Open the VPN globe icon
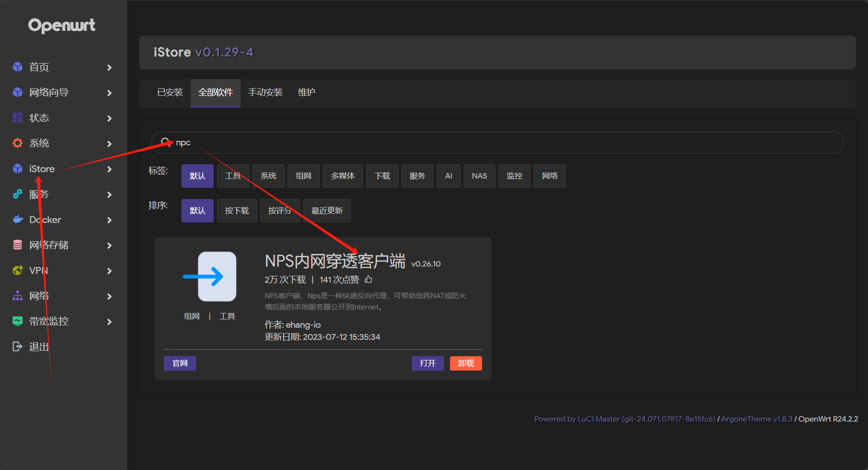The width and height of the screenshot is (868, 470). tap(17, 270)
